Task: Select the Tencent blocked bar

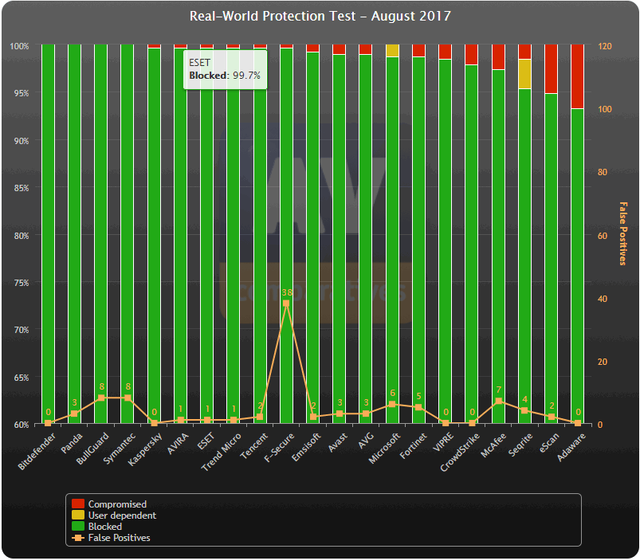Action: [x=260, y=236]
